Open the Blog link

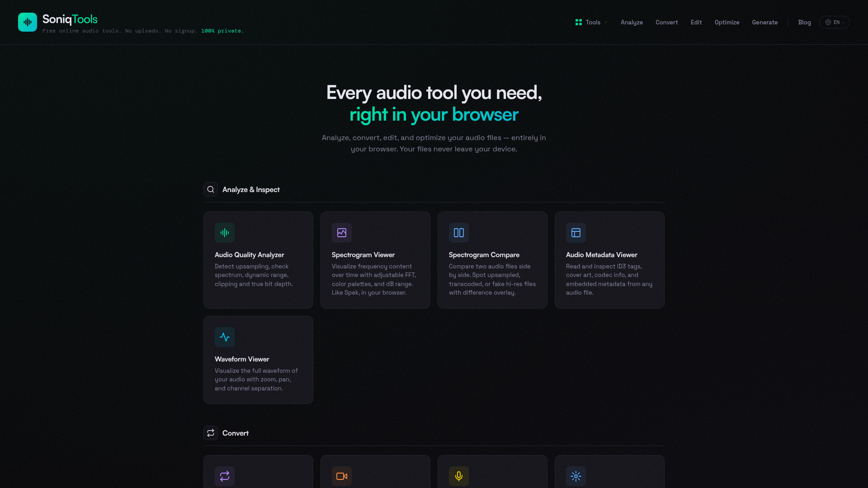click(x=804, y=22)
